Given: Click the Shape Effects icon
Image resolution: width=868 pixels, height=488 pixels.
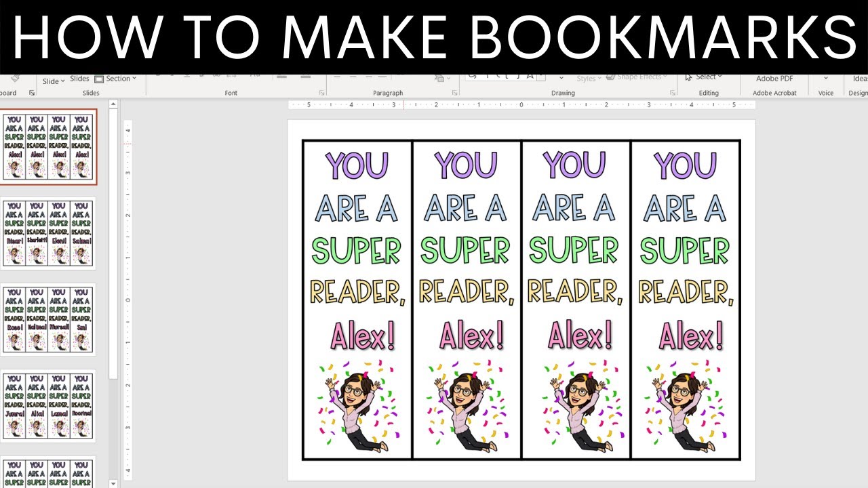Looking at the screenshot, I should 611,77.
